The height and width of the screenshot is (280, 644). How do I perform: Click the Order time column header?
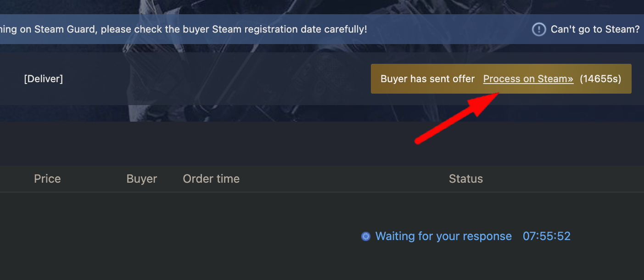point(211,179)
